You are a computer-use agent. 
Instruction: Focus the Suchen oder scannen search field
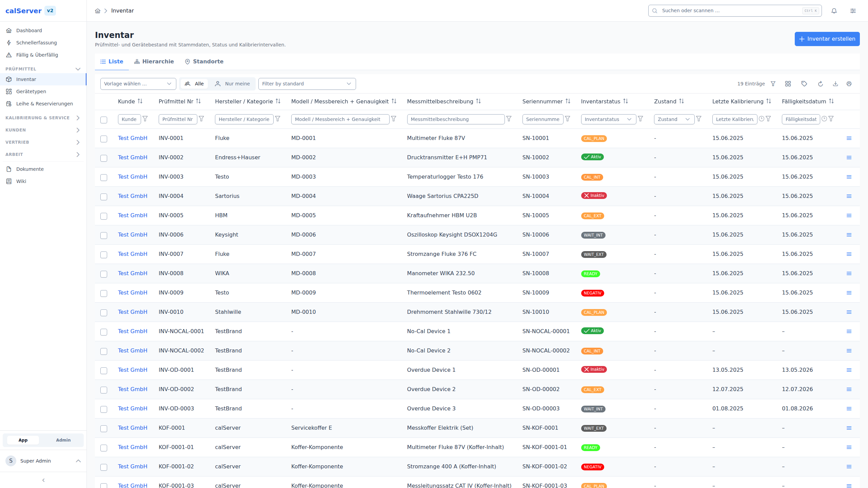[735, 11]
